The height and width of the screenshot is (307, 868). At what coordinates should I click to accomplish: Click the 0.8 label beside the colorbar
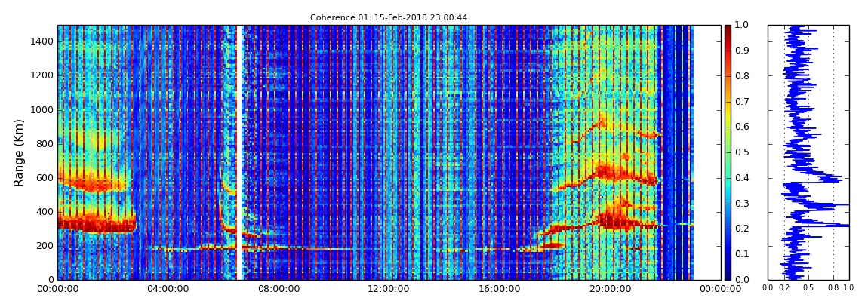tap(740, 76)
